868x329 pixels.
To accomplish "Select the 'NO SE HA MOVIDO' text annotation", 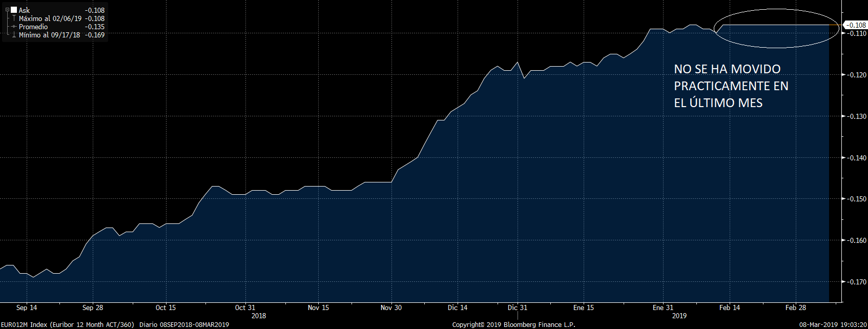I will pyautogui.click(x=731, y=86).
